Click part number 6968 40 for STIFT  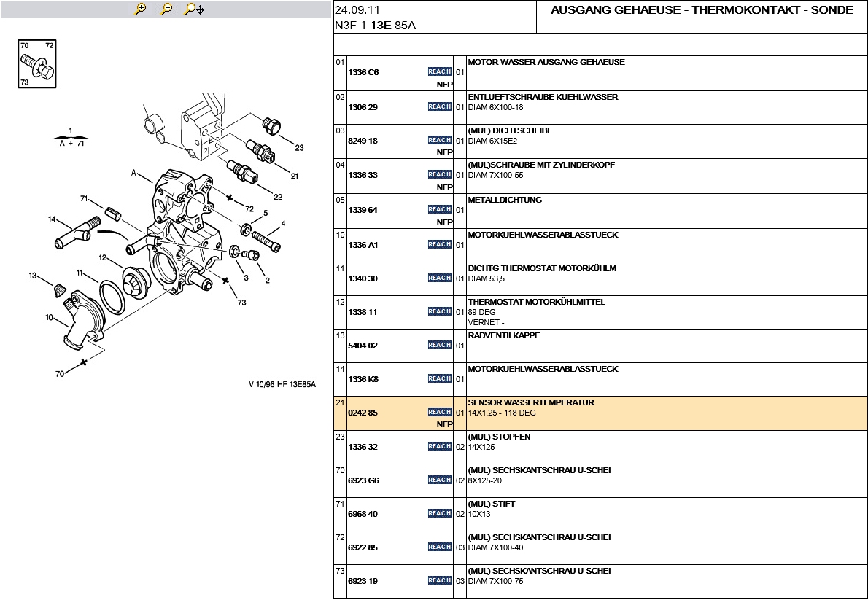pyautogui.click(x=363, y=514)
